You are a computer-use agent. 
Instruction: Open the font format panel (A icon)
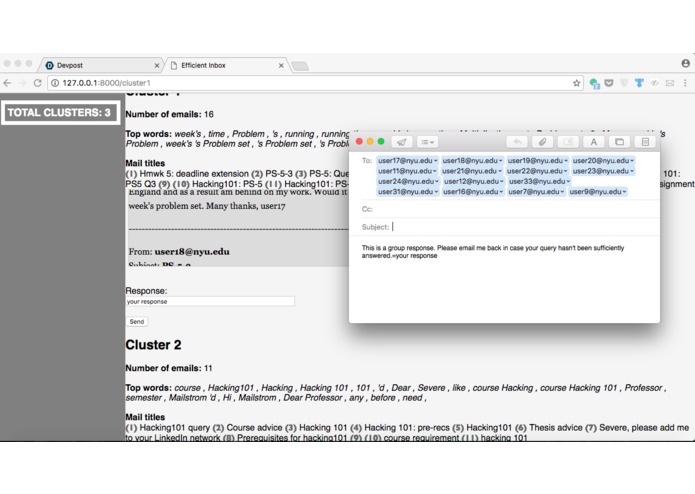pyautogui.click(x=593, y=142)
